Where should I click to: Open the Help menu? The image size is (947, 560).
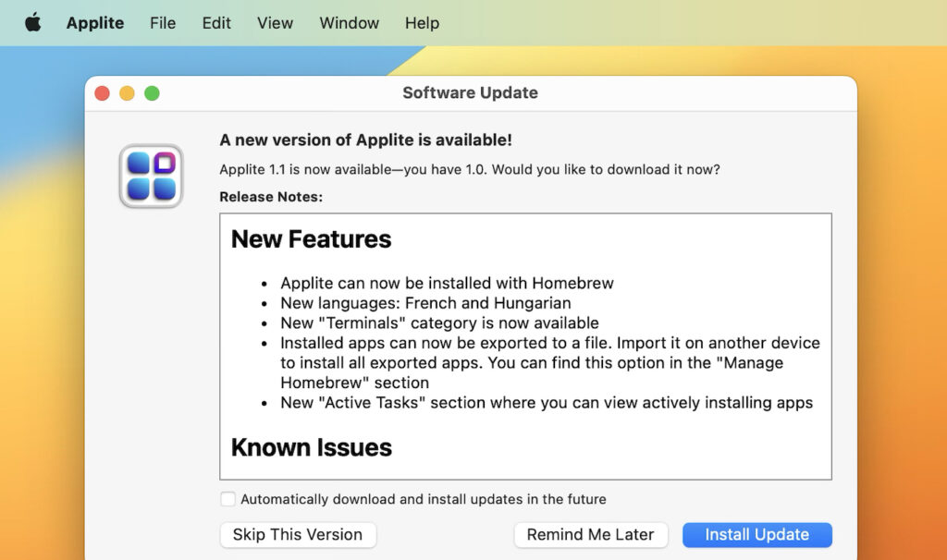point(422,23)
